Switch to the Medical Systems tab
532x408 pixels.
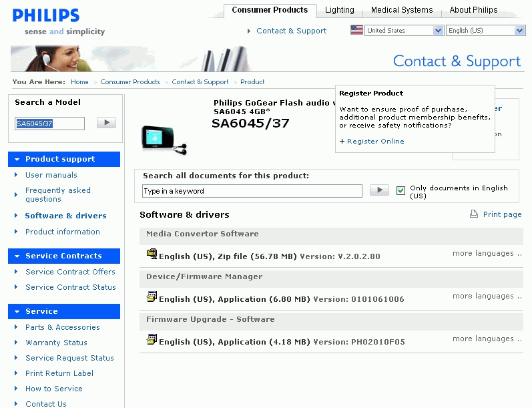click(x=402, y=10)
